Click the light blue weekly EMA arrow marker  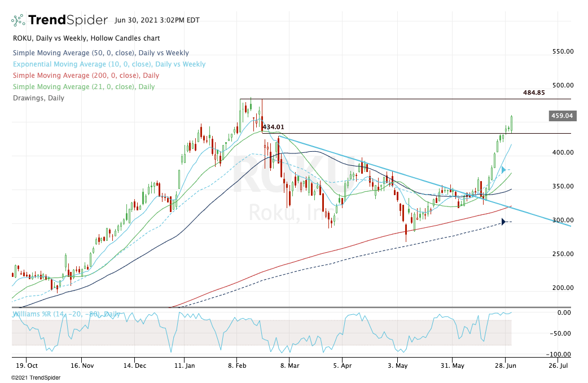504,170
